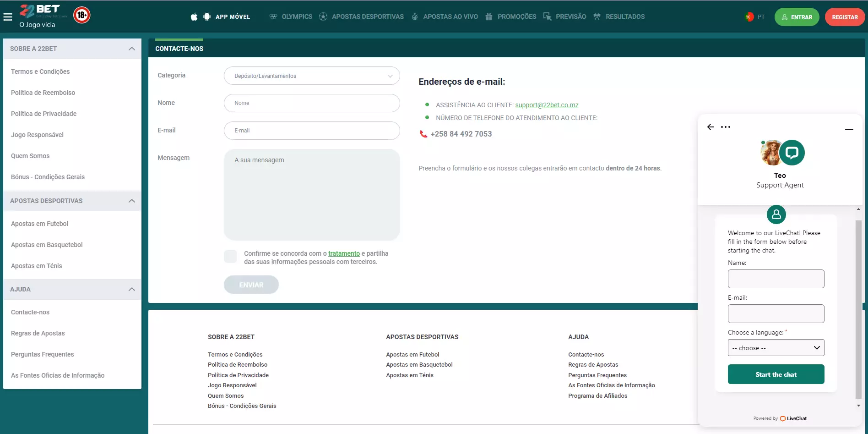Viewport: 868px width, 434px height.
Task: Collapse the APOSTAS DESPORTIVAS sidebar section
Action: (x=132, y=201)
